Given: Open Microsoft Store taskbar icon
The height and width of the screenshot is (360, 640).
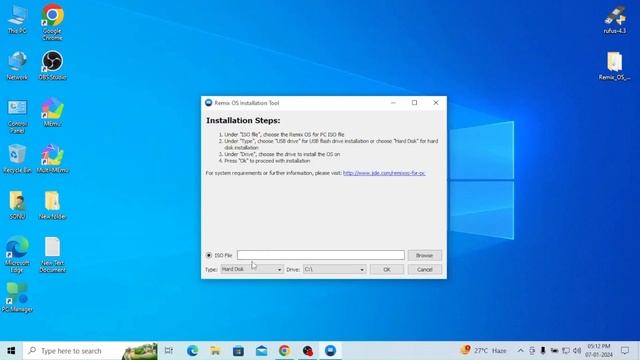Looking at the screenshot, I should [238, 351].
